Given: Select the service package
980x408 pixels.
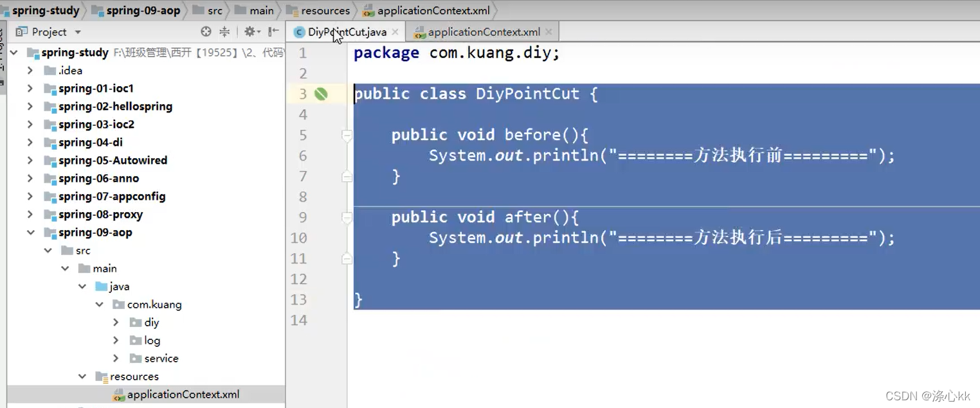Looking at the screenshot, I should click(161, 359).
